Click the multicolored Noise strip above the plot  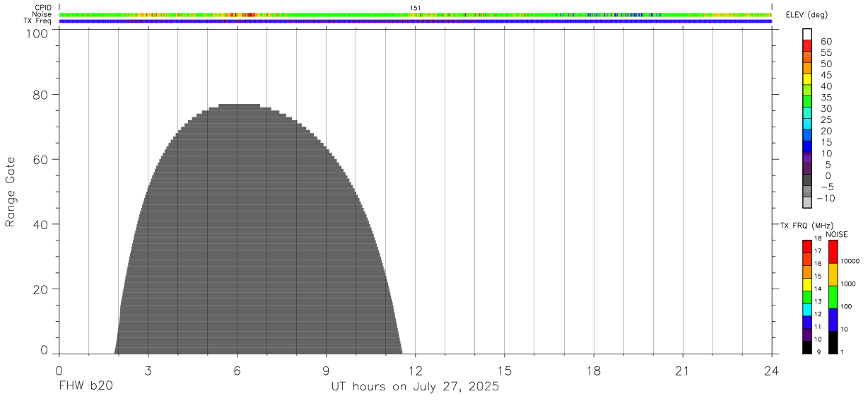click(416, 14)
